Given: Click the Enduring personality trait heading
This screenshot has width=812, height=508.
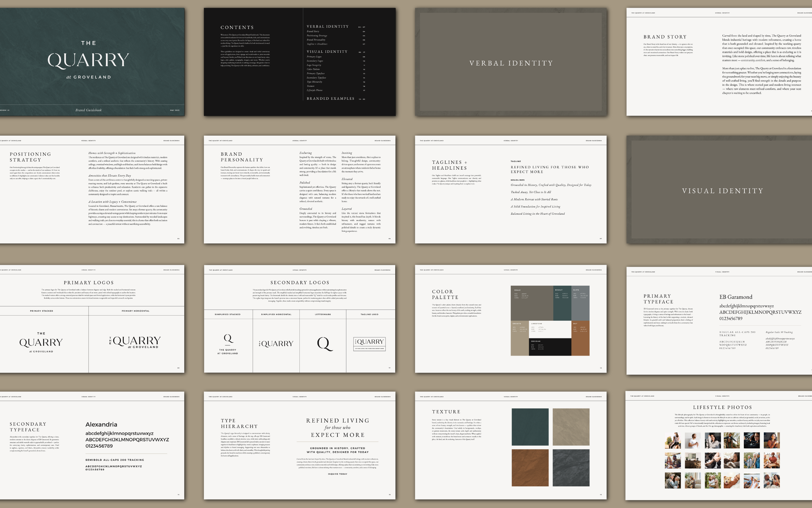Looking at the screenshot, I should coord(305,153).
